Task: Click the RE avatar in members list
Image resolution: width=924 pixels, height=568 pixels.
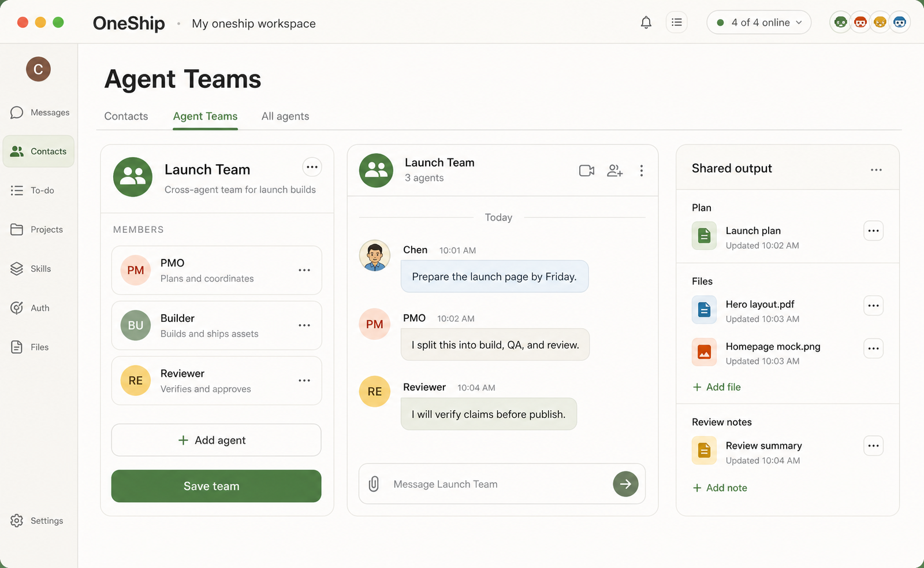Action: tap(136, 381)
